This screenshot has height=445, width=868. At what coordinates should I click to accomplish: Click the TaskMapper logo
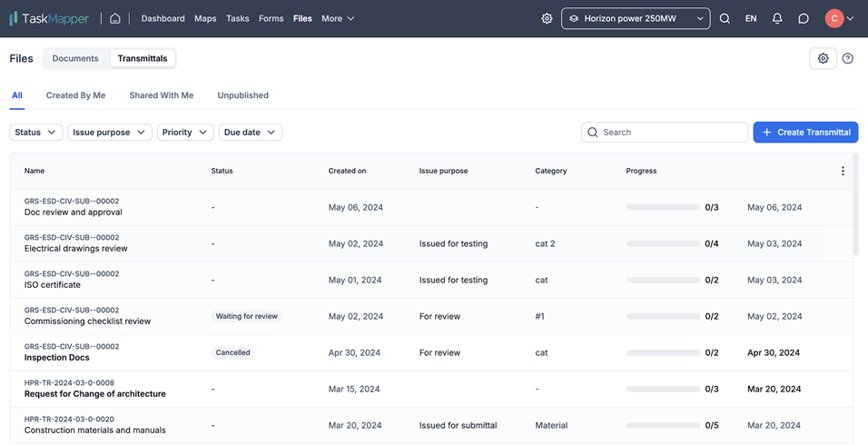click(49, 18)
